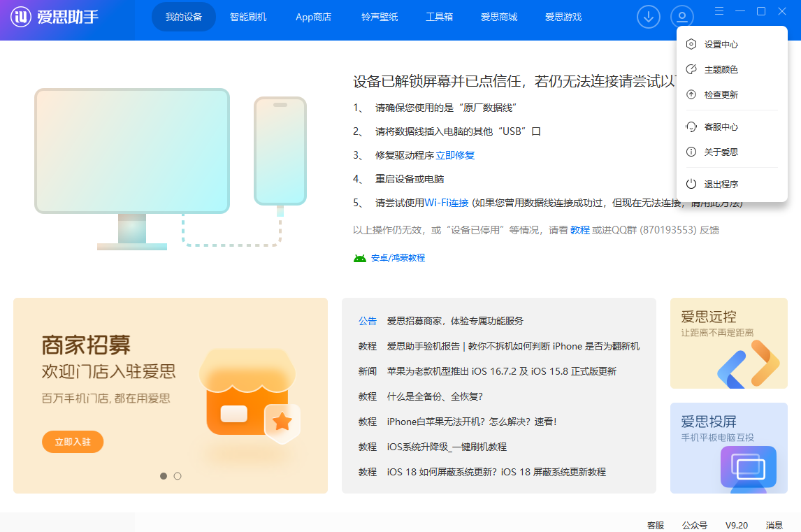Choose 退出程序 in the menu
This screenshot has height=532, width=801.
[x=732, y=184]
